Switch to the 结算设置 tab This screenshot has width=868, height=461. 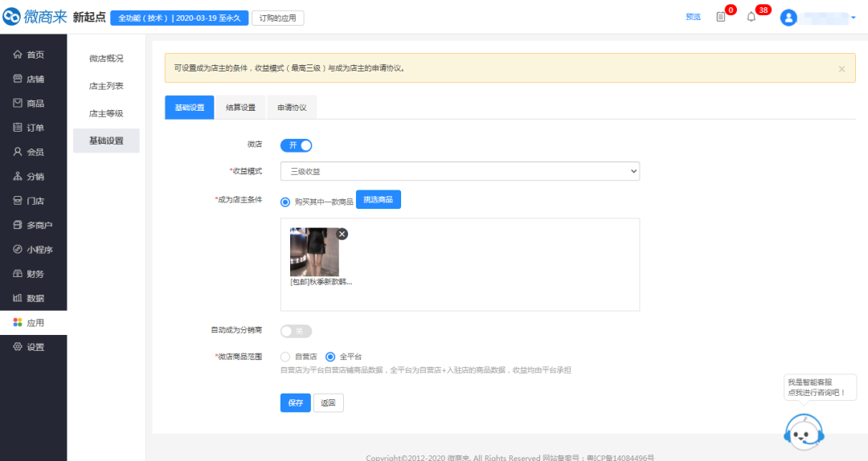tap(241, 108)
